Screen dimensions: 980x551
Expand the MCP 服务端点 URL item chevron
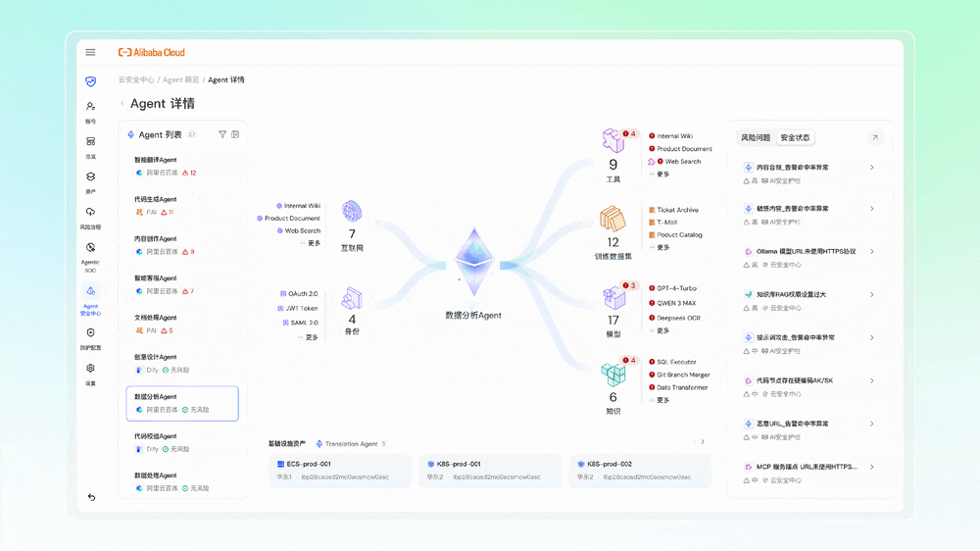(872, 468)
